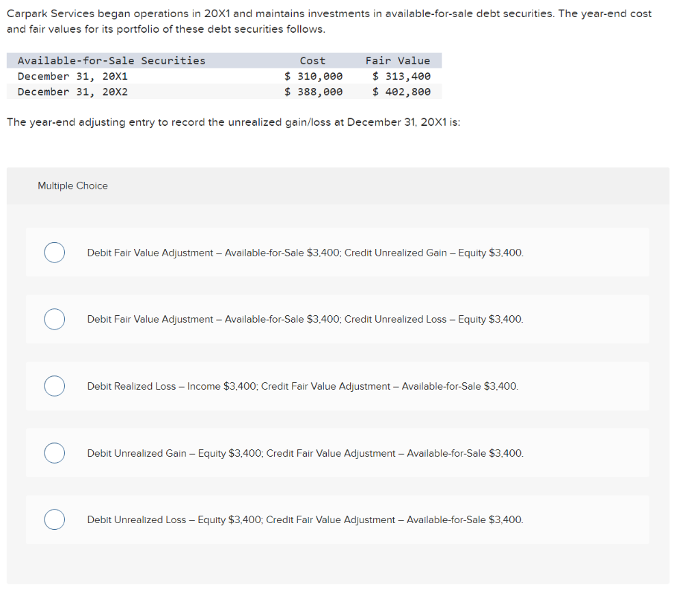Click answer mentioning Debit Realized Loss – Income $3,400
This screenshot has width=700, height=614.
pos(301,386)
